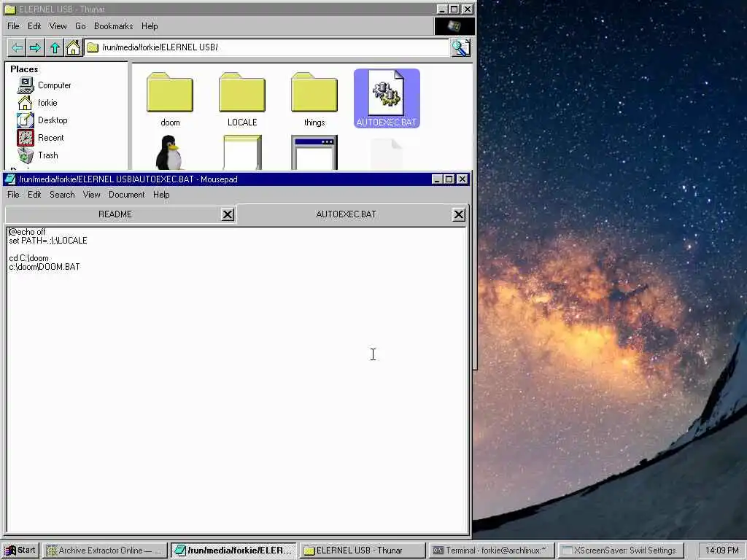This screenshot has width=747, height=560.
Task: Open Mousepad File menu
Action: [13, 195]
